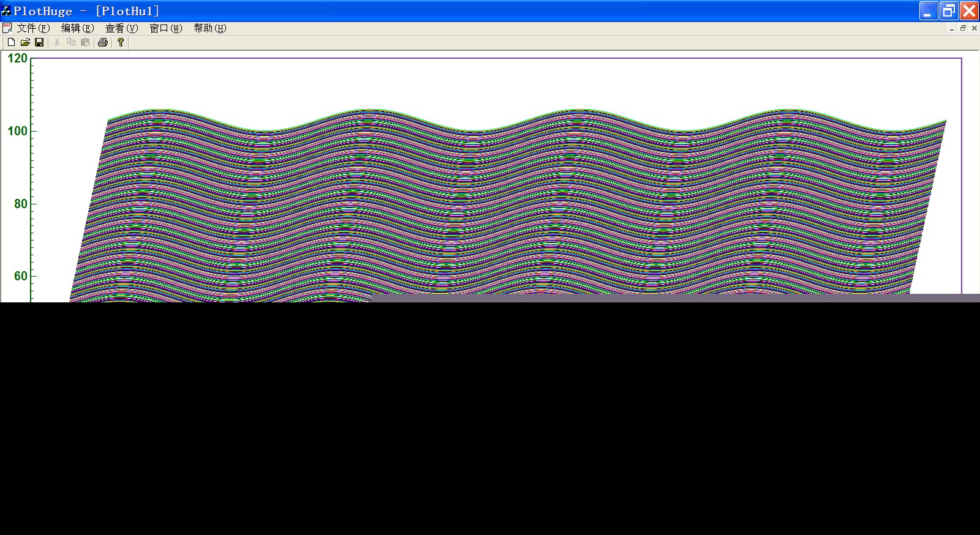
Task: Save the plot with the floppy disk icon
Action: [x=39, y=42]
